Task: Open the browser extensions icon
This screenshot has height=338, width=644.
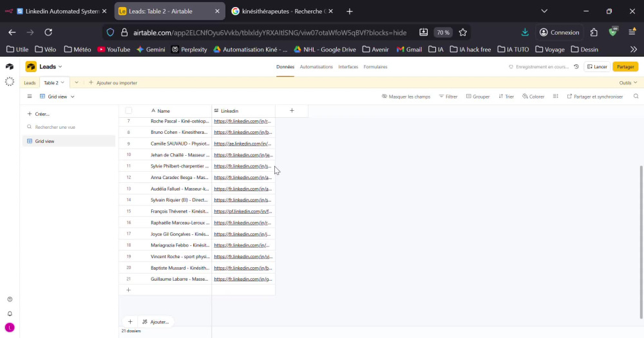Action: [x=594, y=32]
